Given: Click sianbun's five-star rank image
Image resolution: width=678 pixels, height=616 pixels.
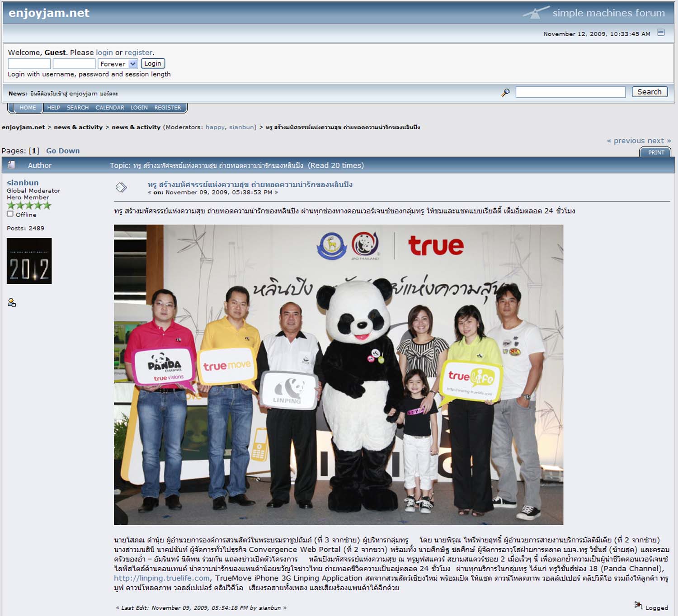Looking at the screenshot, I should (29, 206).
